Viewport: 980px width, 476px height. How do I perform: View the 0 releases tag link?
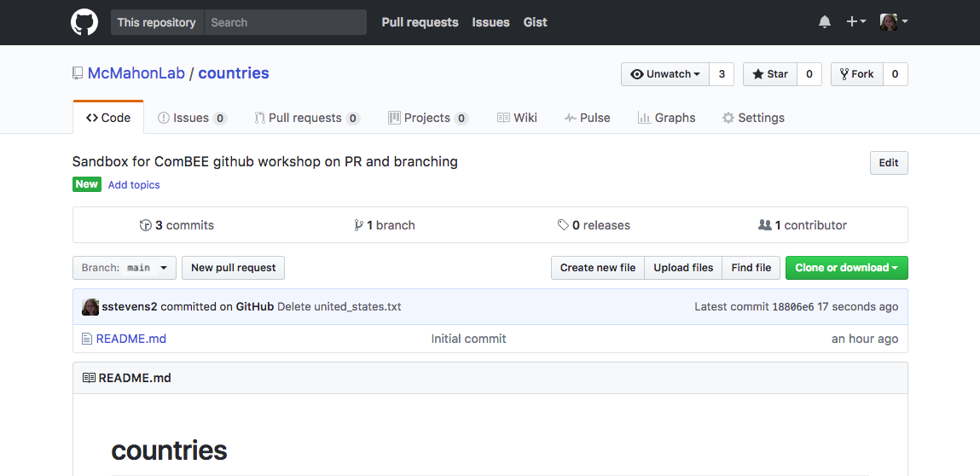594,225
